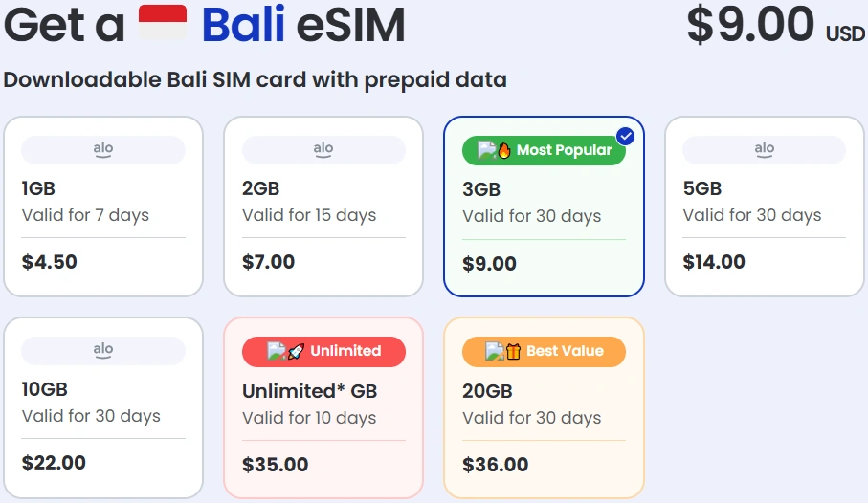Click the Bali link in the heading
The height and width of the screenshot is (503, 868).
coord(243,26)
